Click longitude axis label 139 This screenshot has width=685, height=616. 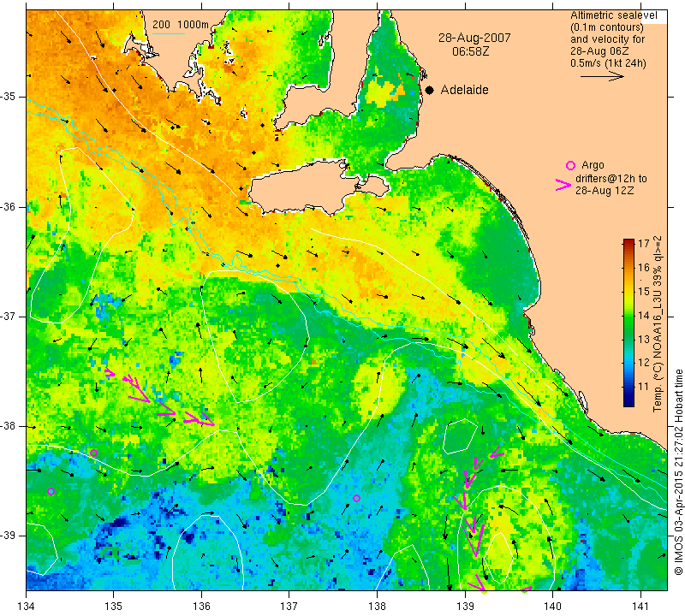click(465, 607)
